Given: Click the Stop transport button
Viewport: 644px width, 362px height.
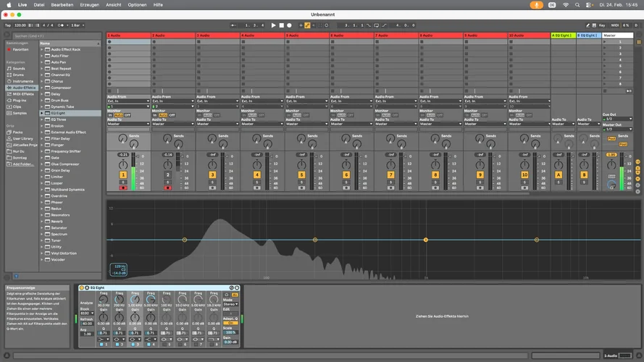Looking at the screenshot, I should click(282, 25).
